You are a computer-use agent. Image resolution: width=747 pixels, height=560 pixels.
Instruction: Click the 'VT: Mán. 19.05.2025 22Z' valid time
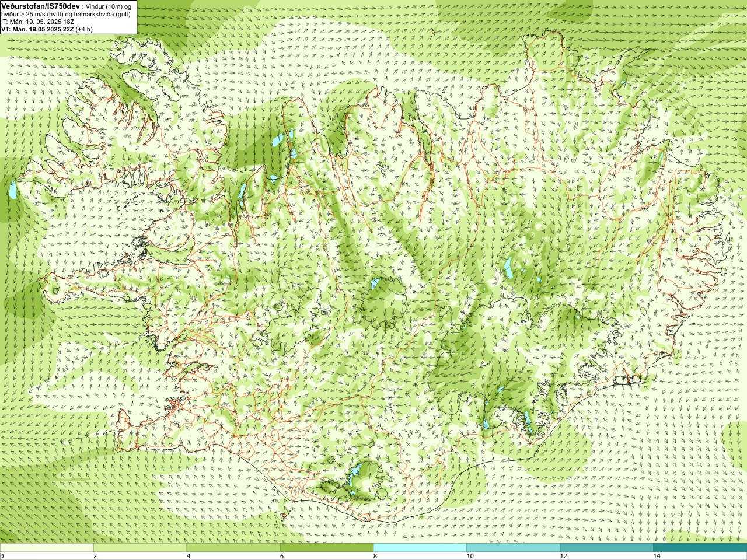[37, 29]
